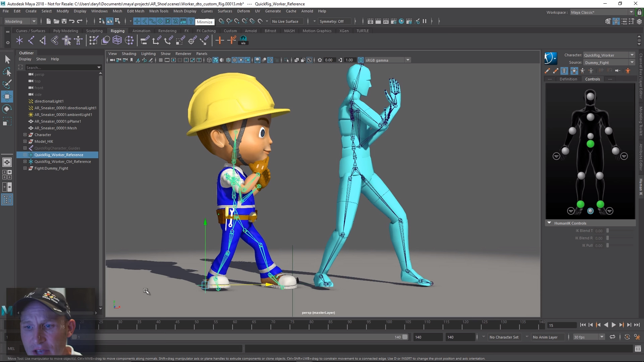
Task: Open the sRGB gamma view transform dropdown
Action: (387, 60)
